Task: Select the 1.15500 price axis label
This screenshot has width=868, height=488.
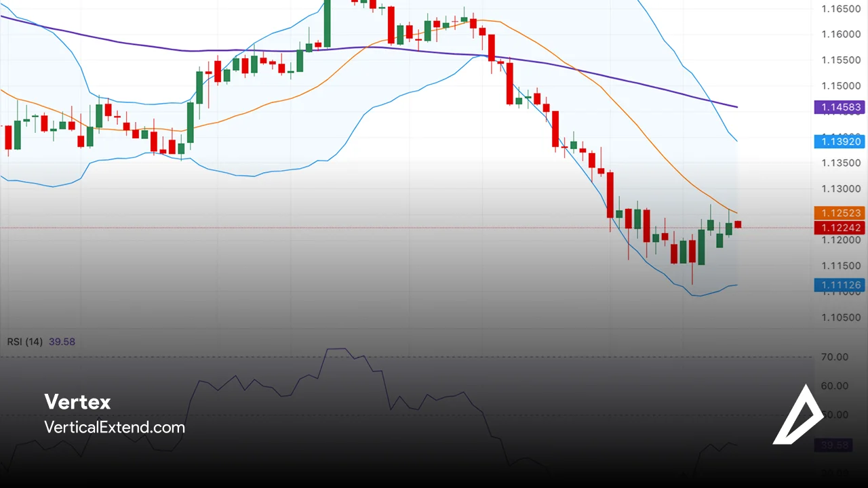Action: click(x=841, y=60)
